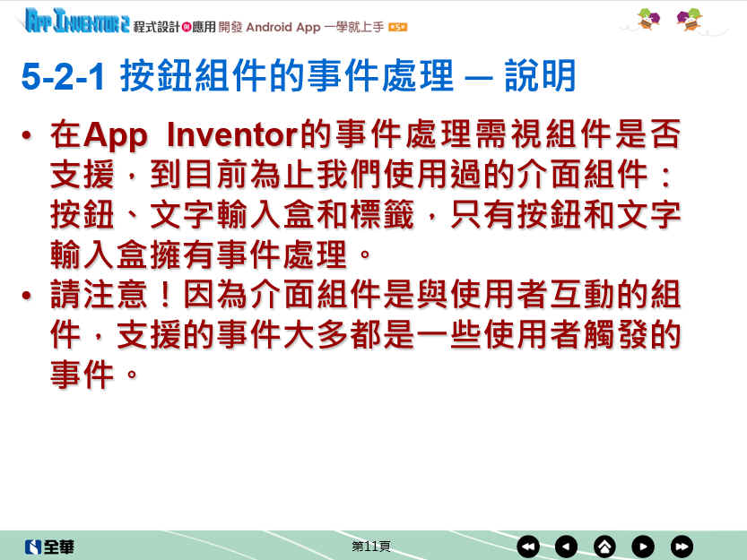Click the header text 開發 Android App 一學就上手

tap(301, 28)
